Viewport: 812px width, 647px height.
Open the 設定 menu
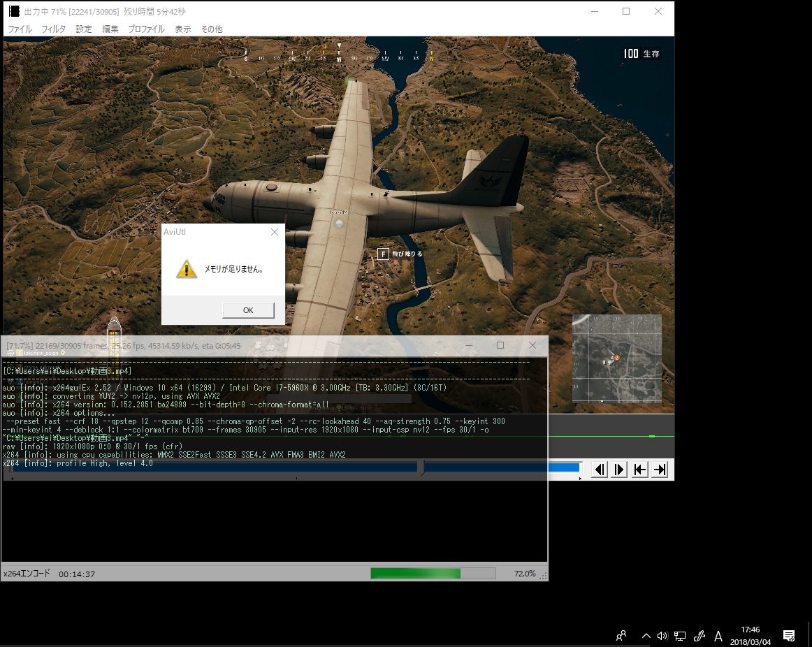tap(83, 29)
